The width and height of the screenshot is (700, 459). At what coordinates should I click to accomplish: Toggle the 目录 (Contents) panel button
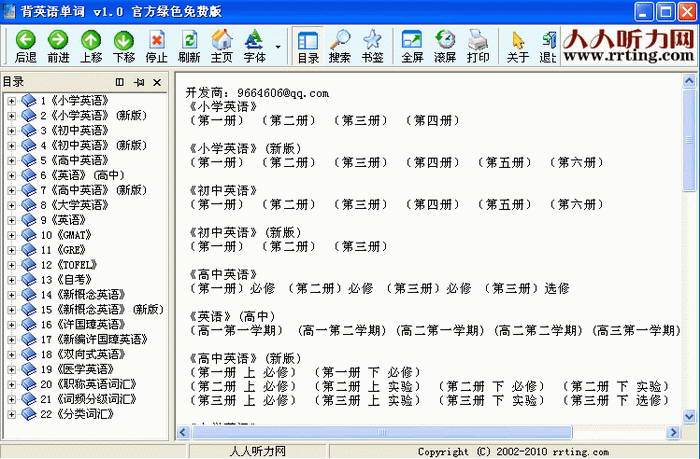point(308,46)
